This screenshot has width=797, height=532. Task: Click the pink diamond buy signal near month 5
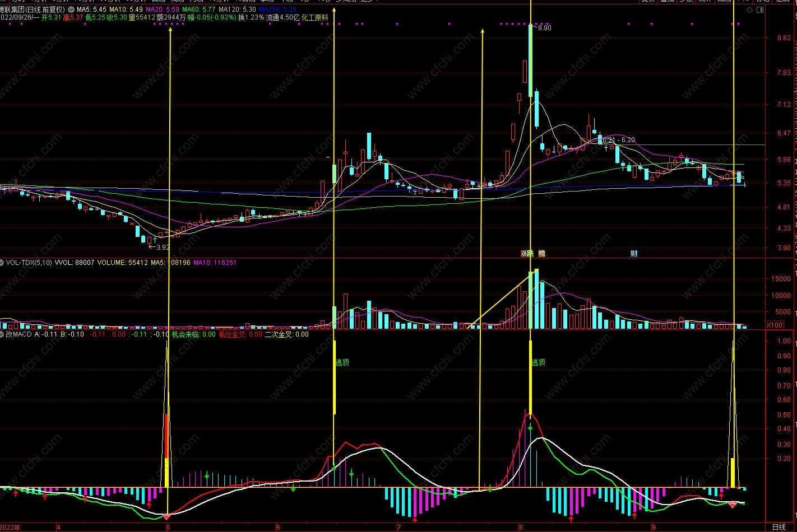tap(166, 516)
